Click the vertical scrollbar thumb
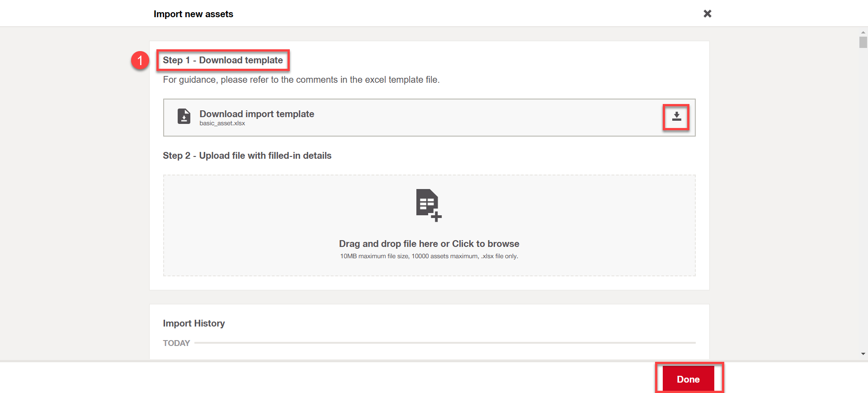The image size is (868, 393). click(863, 42)
